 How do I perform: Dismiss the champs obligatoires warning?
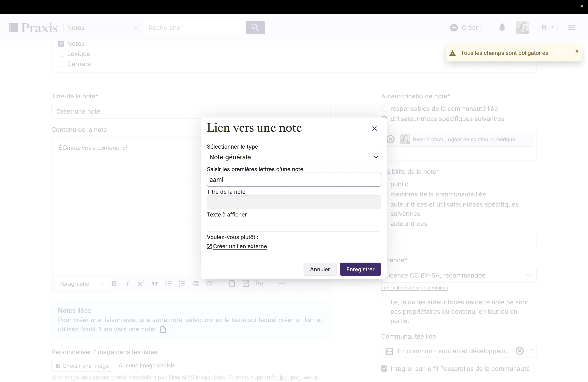(x=577, y=51)
